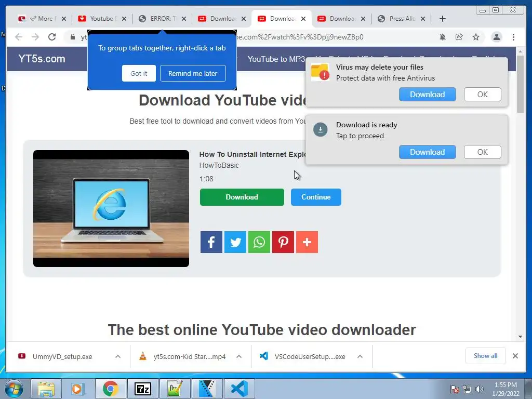The height and width of the screenshot is (399, 532).
Task: Click the network tray icon
Action: point(467,389)
